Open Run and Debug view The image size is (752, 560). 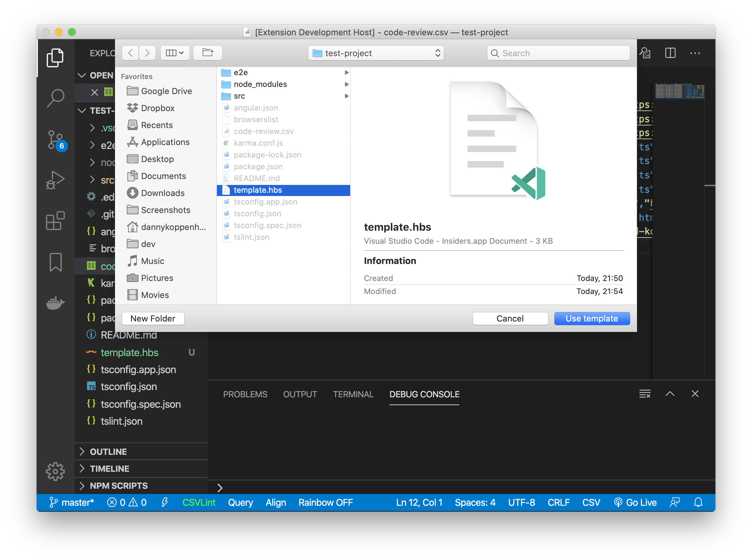[x=56, y=180]
